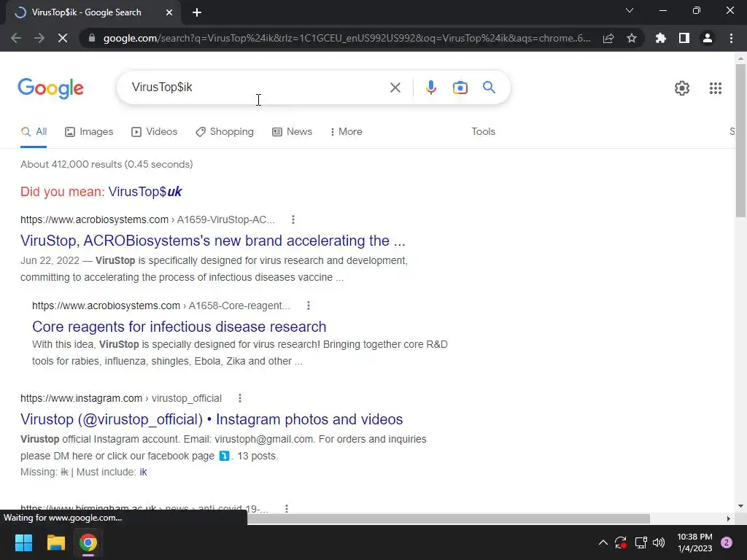Click the address bar URL
This screenshot has width=747, height=560.
click(347, 38)
